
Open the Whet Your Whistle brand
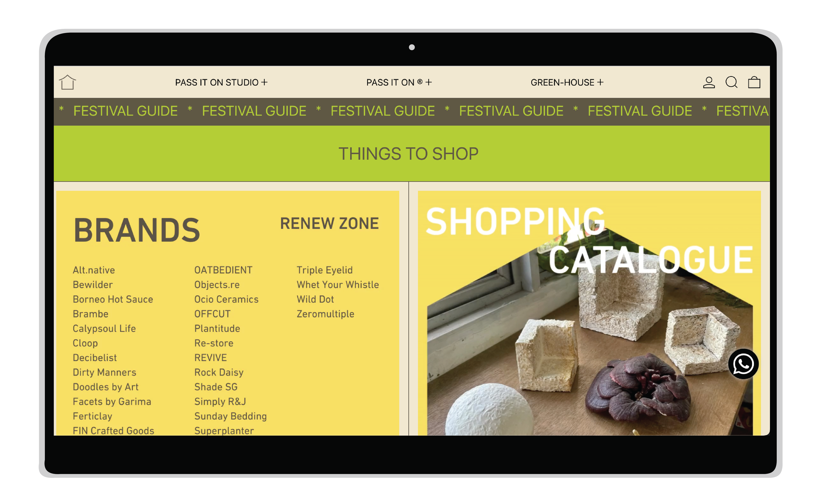pyautogui.click(x=338, y=285)
